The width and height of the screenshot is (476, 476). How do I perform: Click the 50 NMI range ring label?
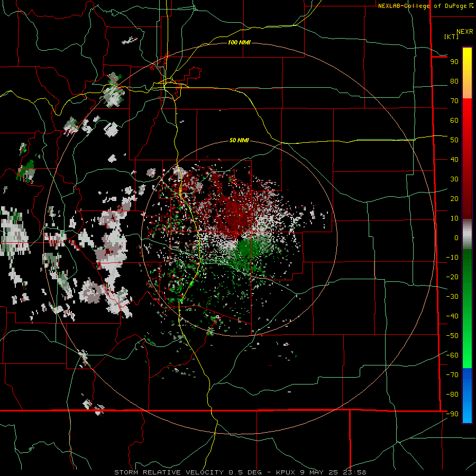239,140
